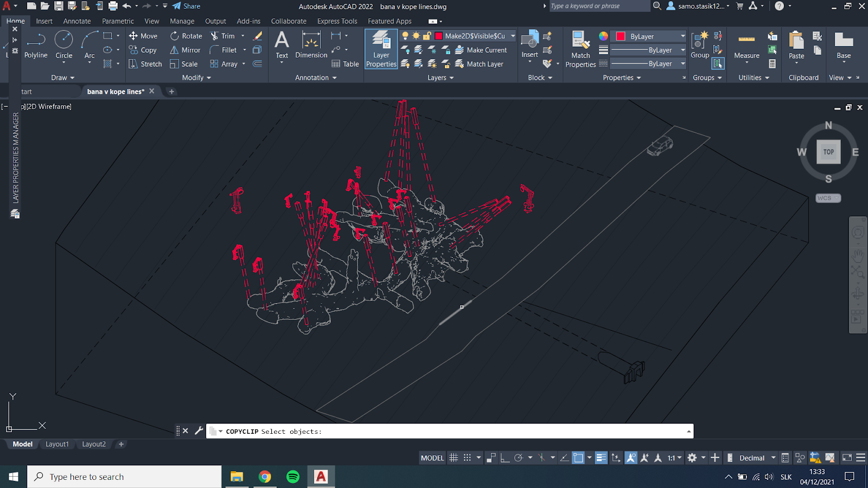The height and width of the screenshot is (488, 868).
Task: Toggle MODEL space button in status bar
Action: [x=432, y=458]
